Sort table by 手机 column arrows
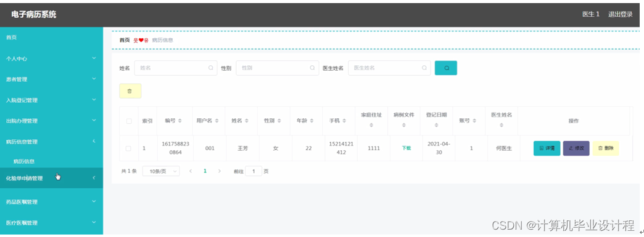The height and width of the screenshot is (237, 644). click(x=344, y=121)
